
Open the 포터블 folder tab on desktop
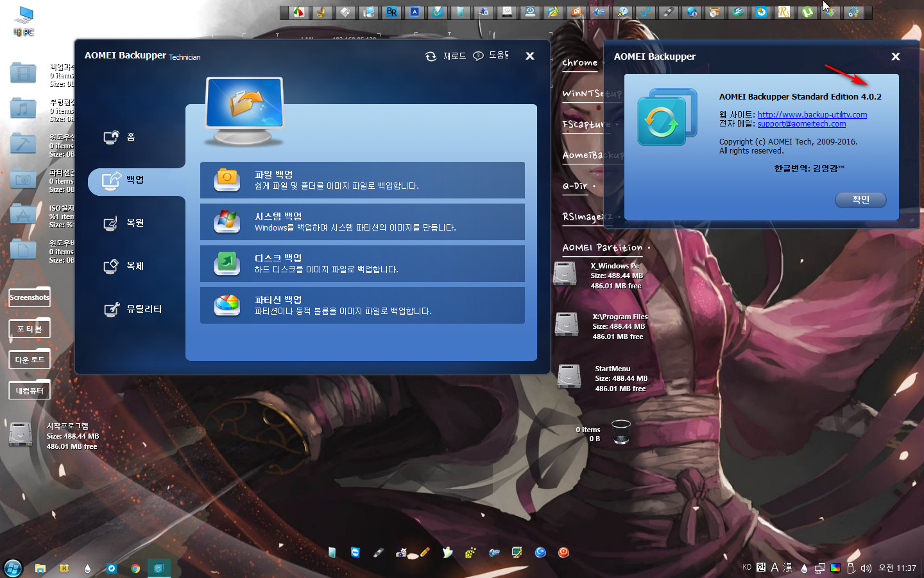[x=30, y=329]
